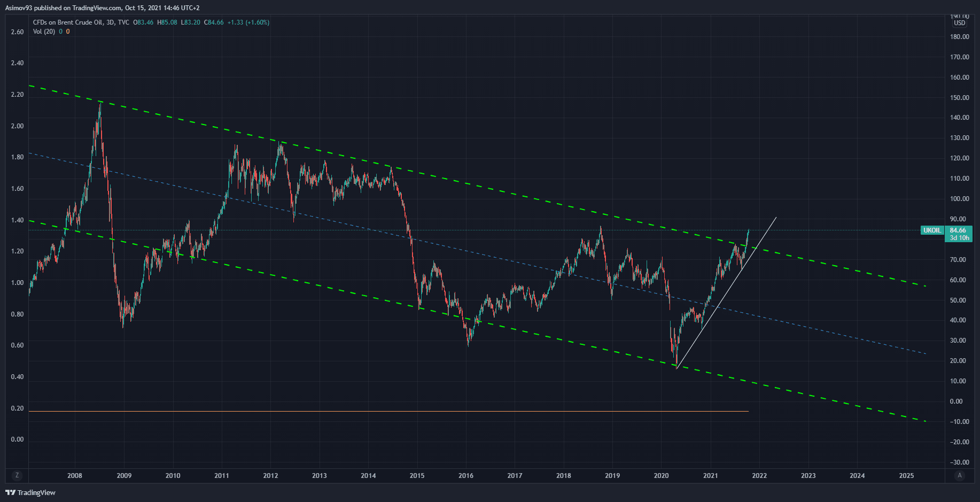Select the Vol (20) indicator legend

tap(44, 32)
